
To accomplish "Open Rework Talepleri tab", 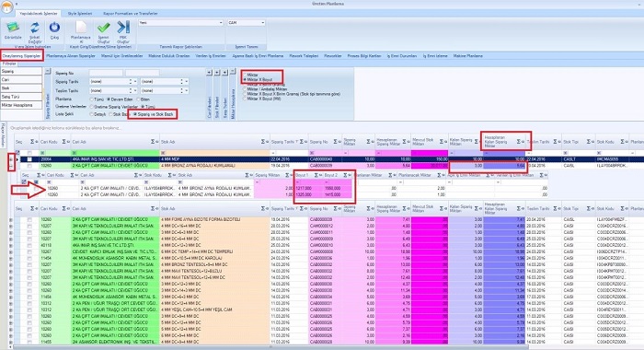I will coord(304,56).
